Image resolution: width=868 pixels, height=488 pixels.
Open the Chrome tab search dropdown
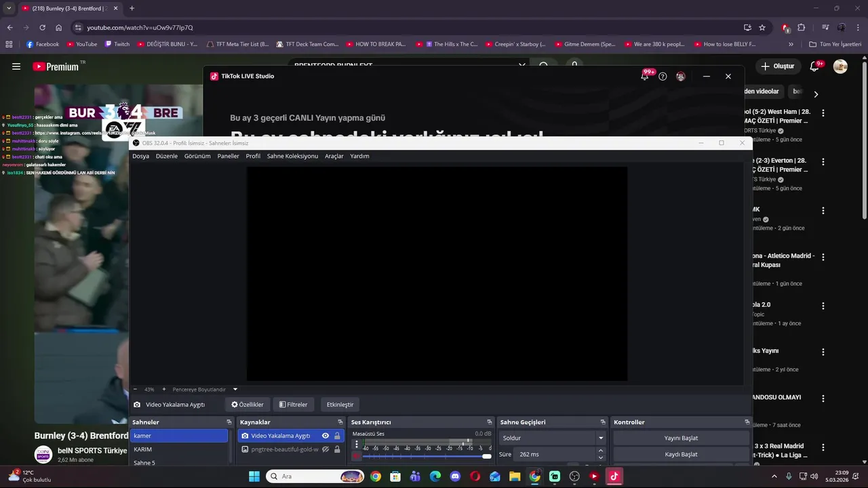(9, 8)
